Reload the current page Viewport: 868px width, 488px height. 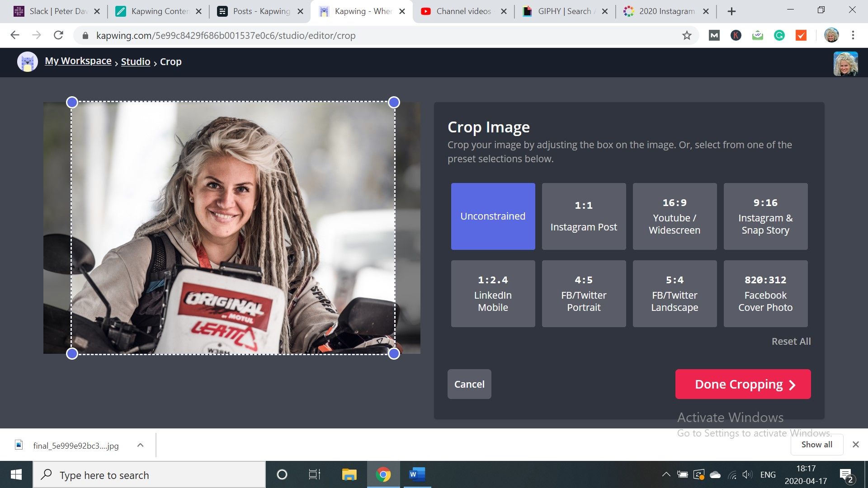click(58, 35)
